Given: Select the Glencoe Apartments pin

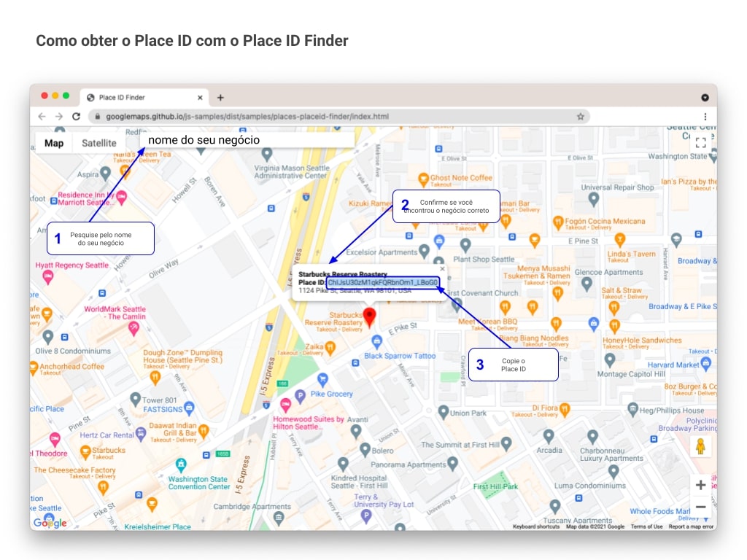Looking at the screenshot, I should pos(587,284).
